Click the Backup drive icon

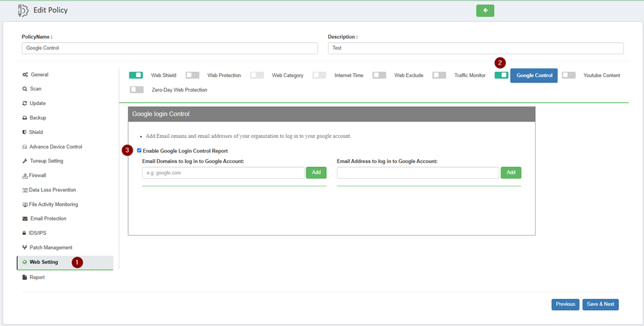(24, 118)
